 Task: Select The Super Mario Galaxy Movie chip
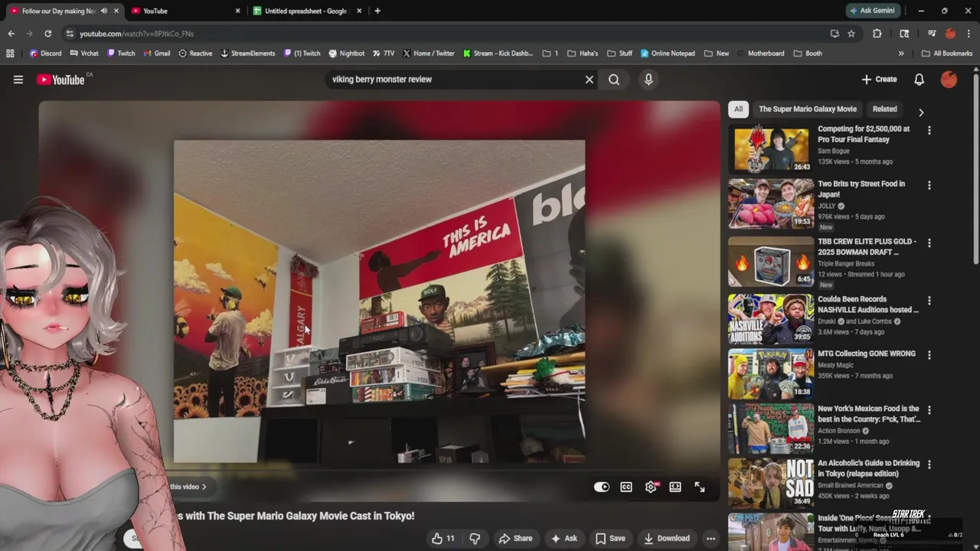[808, 109]
